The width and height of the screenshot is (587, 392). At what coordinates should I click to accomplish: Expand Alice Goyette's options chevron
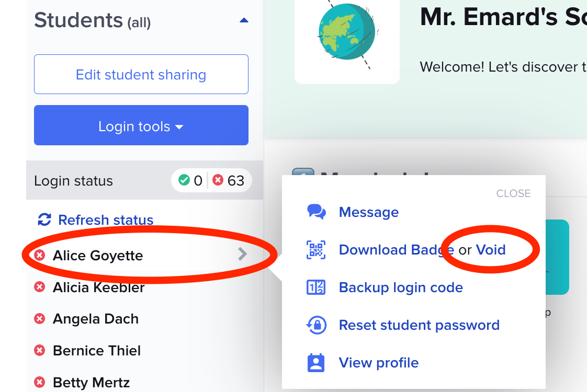[242, 255]
